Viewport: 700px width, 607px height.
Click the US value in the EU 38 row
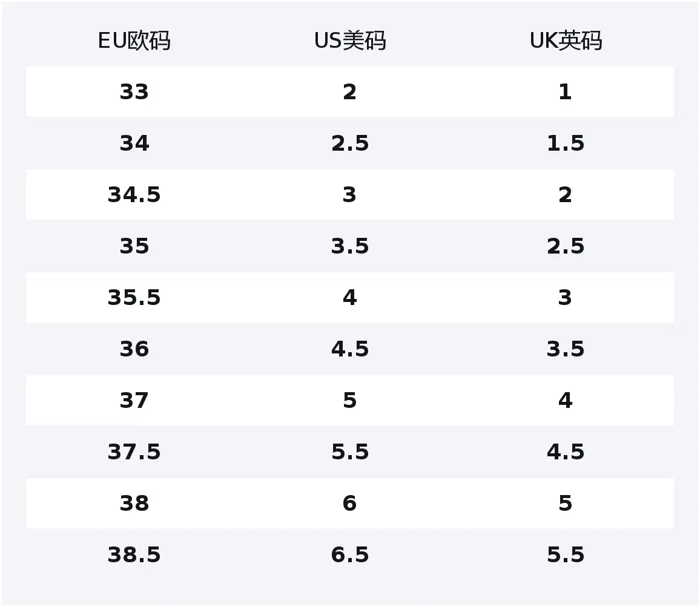(x=349, y=504)
